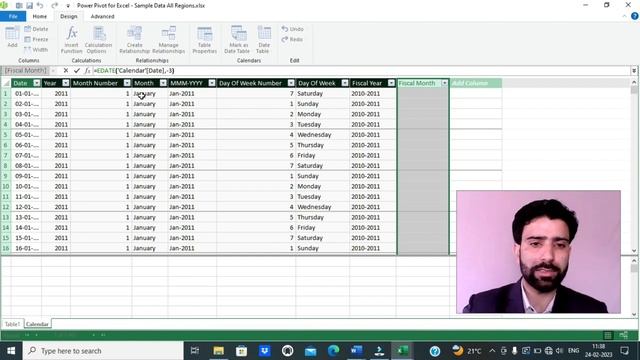Open Manage Relationships

[x=169, y=40]
